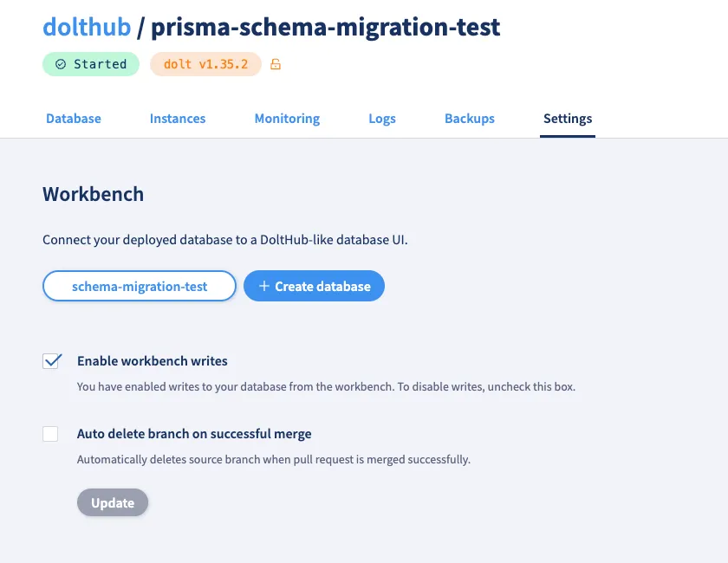Click the dolt v1.35.2 version badge
The image size is (728, 563).
205,63
